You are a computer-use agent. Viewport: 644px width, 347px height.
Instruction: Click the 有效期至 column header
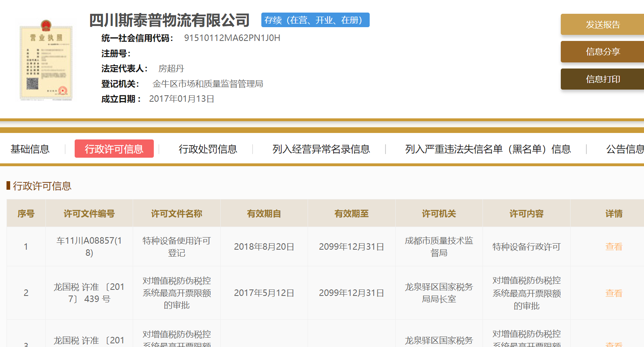[351, 214]
